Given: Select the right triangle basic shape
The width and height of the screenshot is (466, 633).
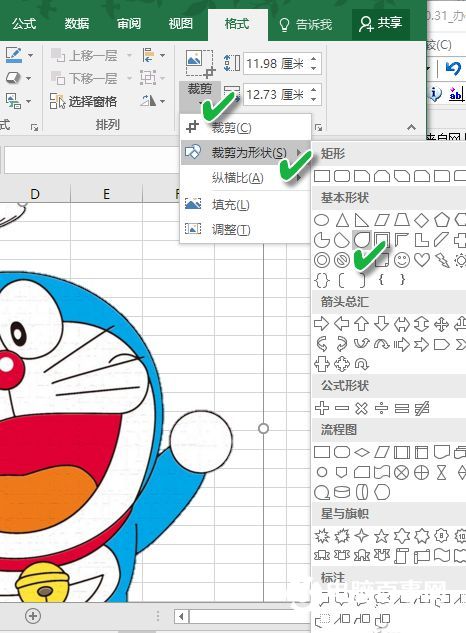Looking at the screenshot, I should (x=361, y=220).
